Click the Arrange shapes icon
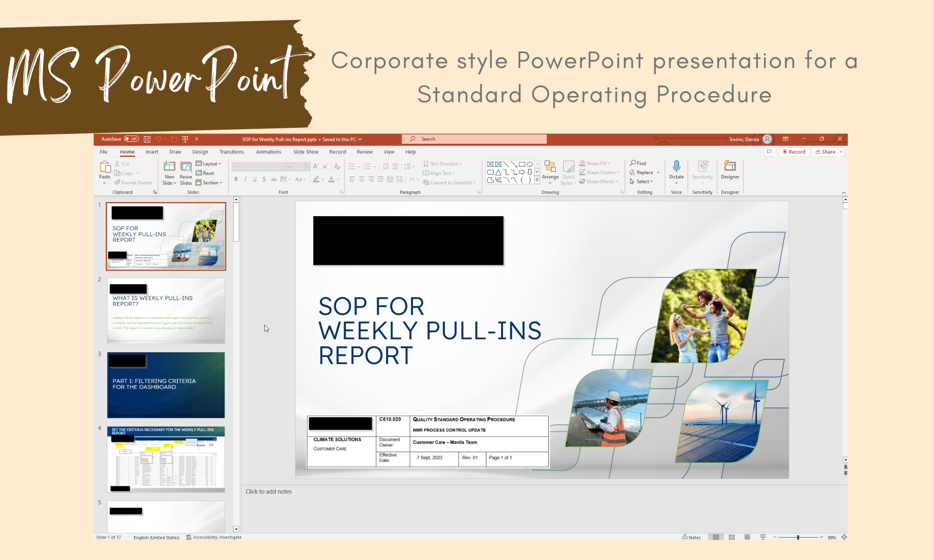 point(550,167)
